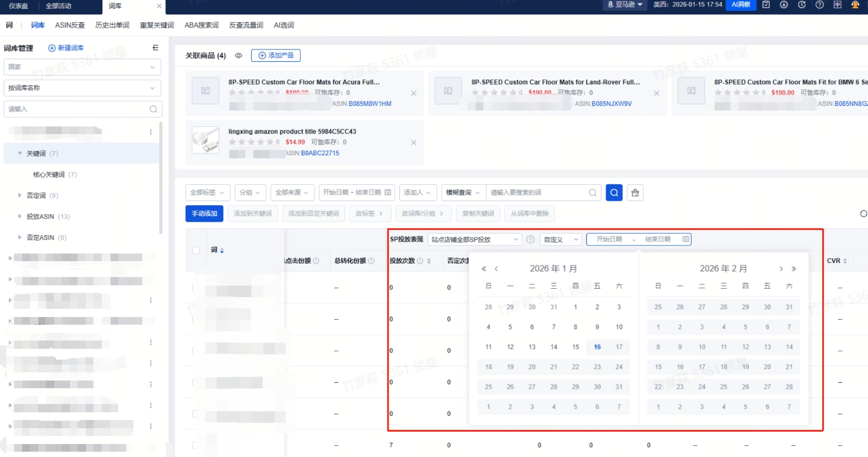Click the toolbox icon beside search button

[x=635, y=192]
